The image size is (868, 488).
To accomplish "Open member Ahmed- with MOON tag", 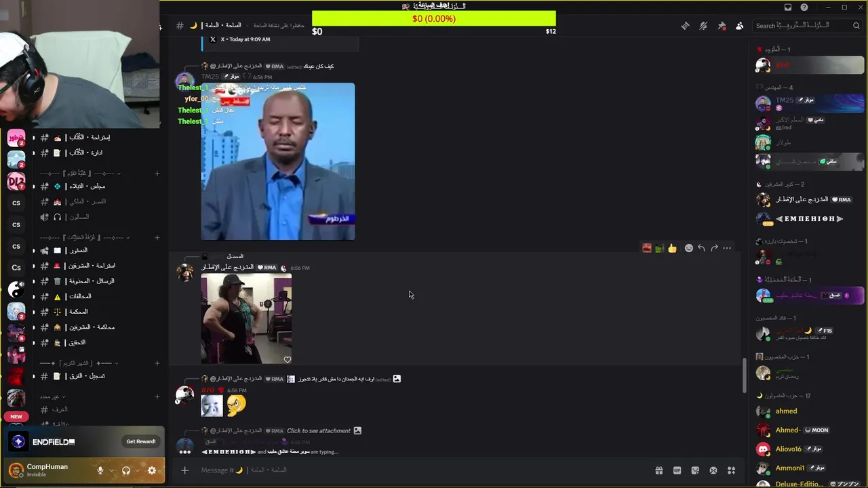I will pyautogui.click(x=810, y=430).
